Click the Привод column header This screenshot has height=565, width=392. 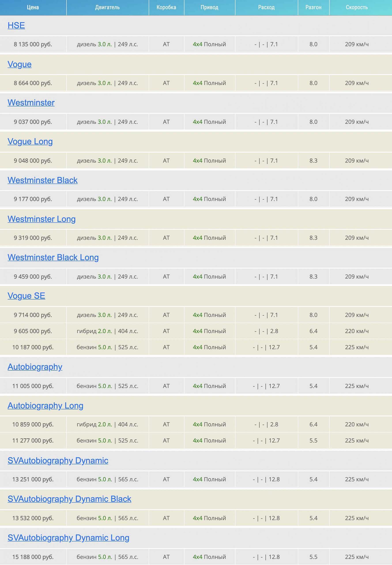point(209,7)
